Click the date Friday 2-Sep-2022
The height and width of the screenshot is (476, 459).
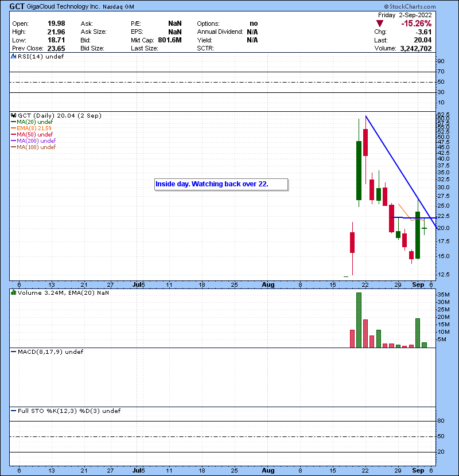coord(404,15)
